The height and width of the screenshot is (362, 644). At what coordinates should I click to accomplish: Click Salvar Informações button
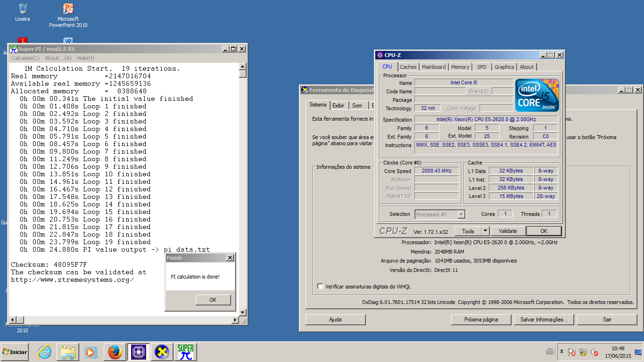pyautogui.click(x=544, y=320)
